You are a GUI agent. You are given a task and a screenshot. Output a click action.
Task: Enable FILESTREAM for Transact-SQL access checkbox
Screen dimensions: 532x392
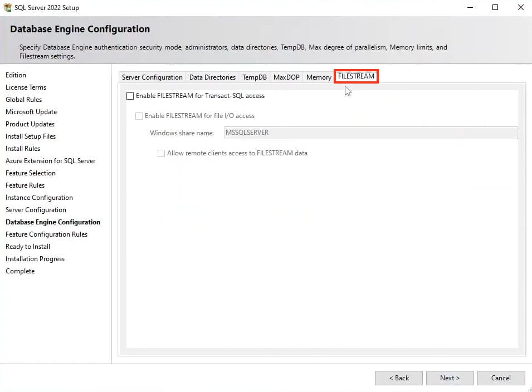pyautogui.click(x=130, y=96)
